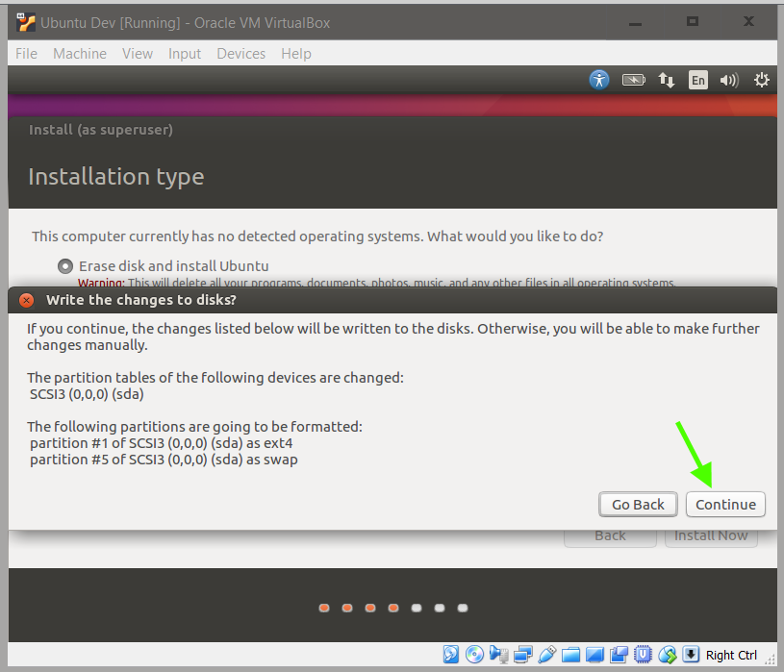Open the Help menu
The height and width of the screenshot is (672, 784).
pyautogui.click(x=296, y=54)
